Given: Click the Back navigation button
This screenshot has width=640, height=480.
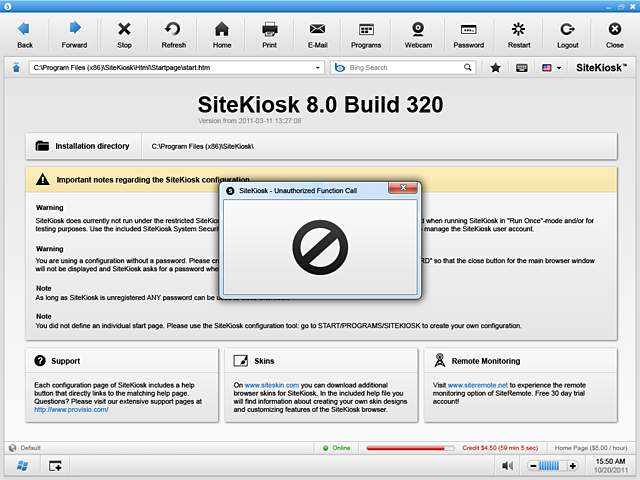Looking at the screenshot, I should pyautogui.click(x=25, y=33).
